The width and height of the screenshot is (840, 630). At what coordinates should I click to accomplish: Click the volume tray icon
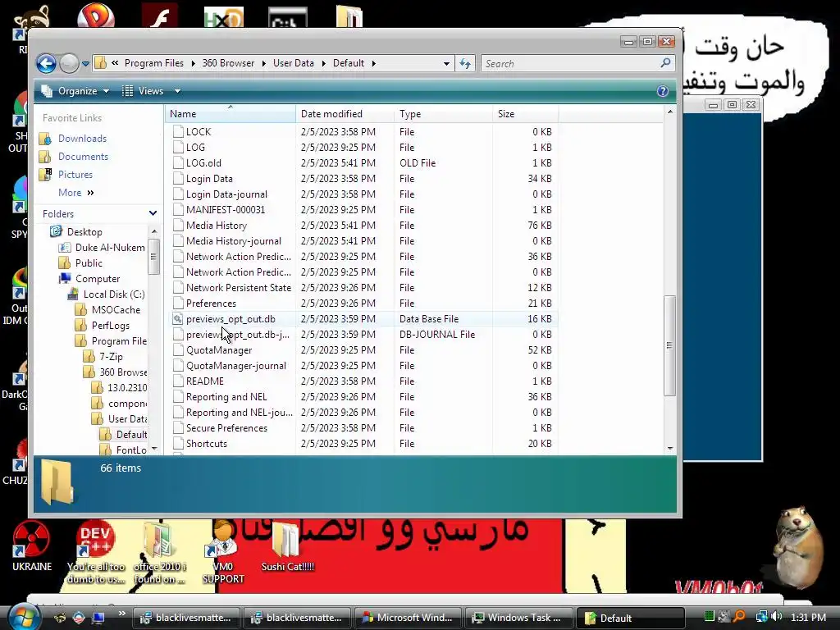click(x=777, y=617)
